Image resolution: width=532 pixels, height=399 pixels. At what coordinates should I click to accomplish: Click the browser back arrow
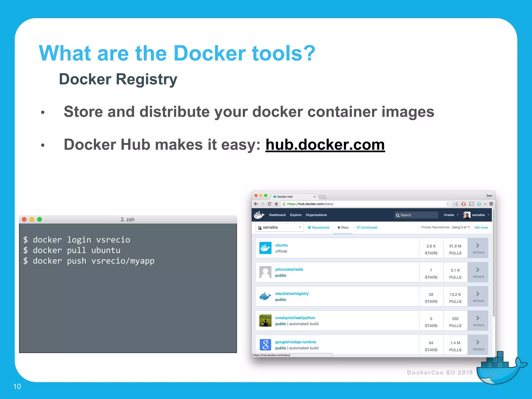[256, 204]
